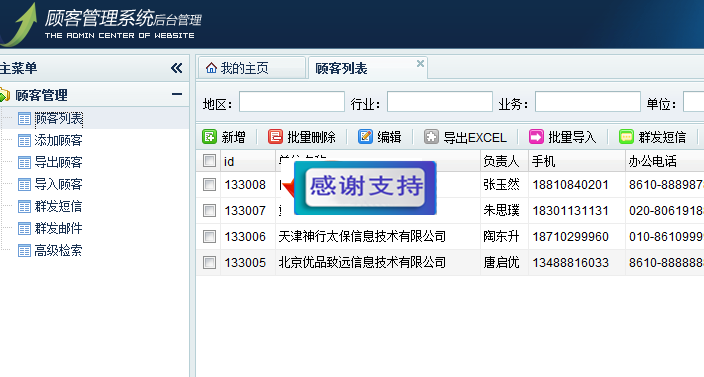Click the table icon beside 添加顾客
The height and width of the screenshot is (377, 704).
(x=24, y=140)
